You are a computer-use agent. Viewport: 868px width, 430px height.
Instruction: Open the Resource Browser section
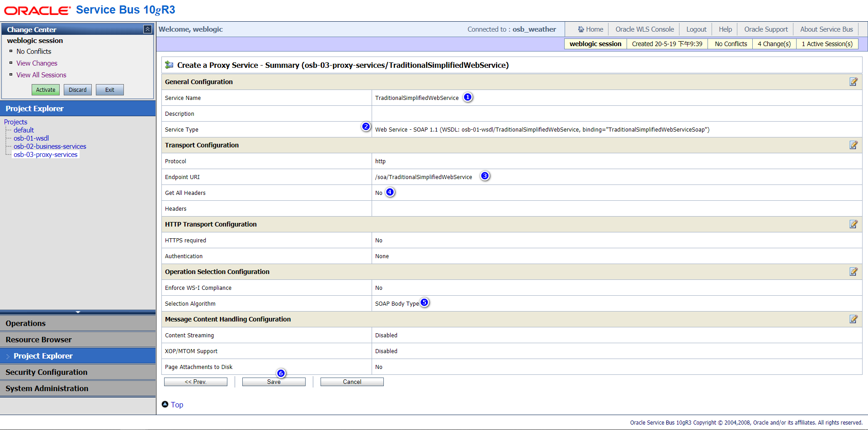(78, 340)
